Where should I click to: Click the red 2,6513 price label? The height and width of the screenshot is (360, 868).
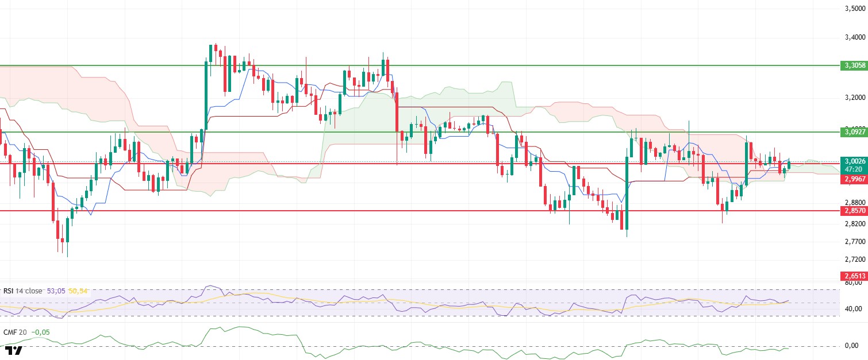[854, 276]
